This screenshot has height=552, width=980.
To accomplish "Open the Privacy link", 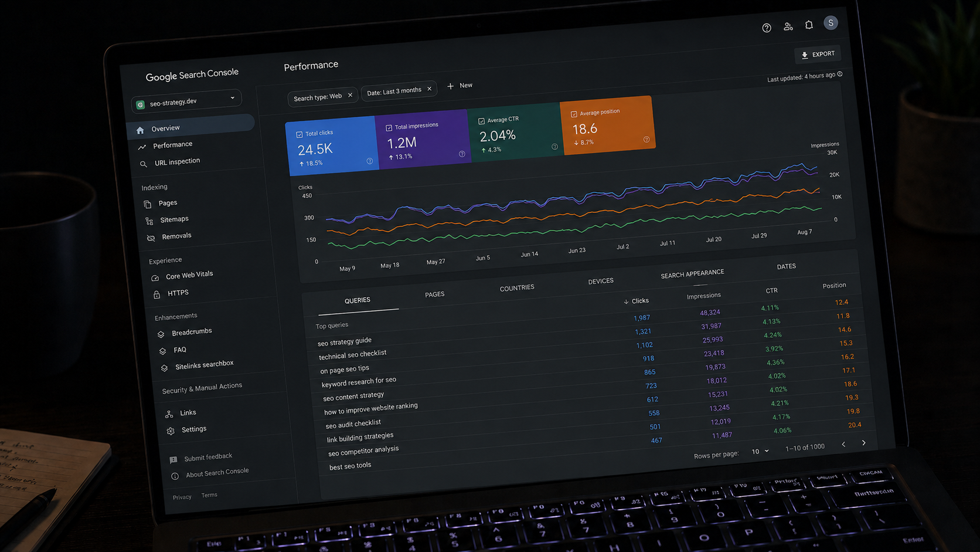I will pyautogui.click(x=182, y=497).
